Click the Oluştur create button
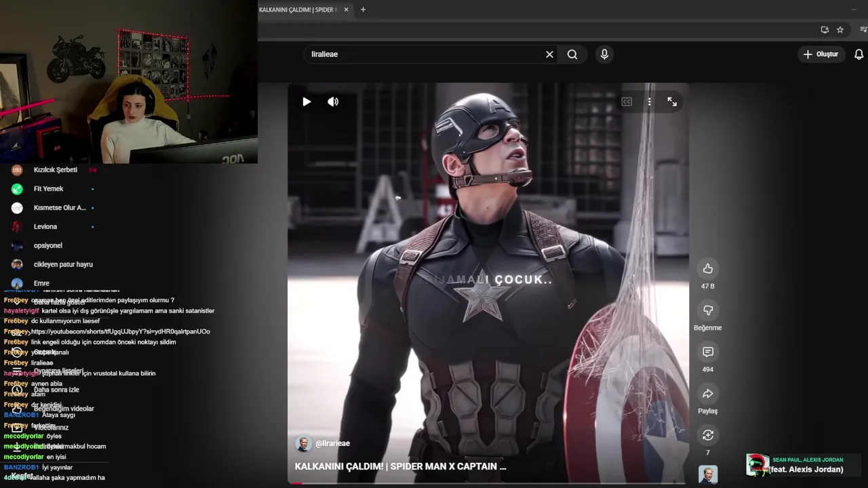 click(x=821, y=54)
